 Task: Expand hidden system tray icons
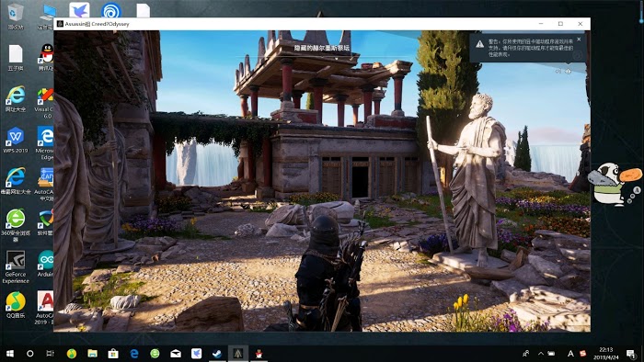tap(541, 354)
